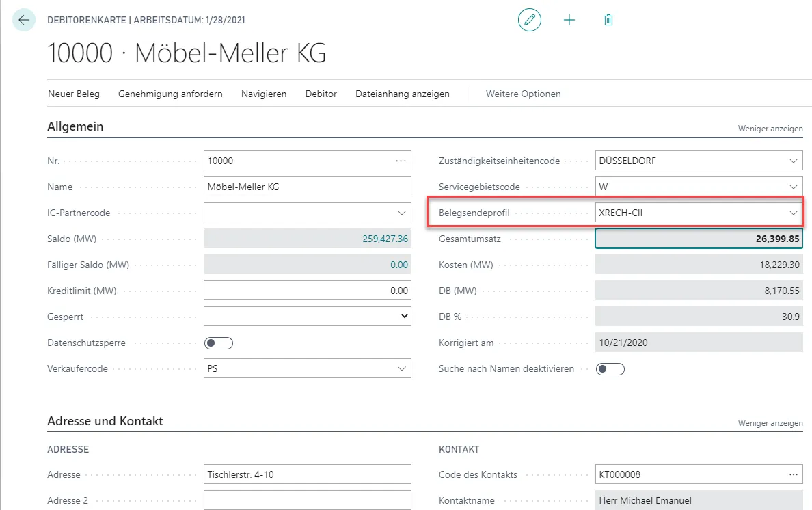Screen dimensions: 812x510
Task: Click the pencil edit icon
Action: point(529,20)
